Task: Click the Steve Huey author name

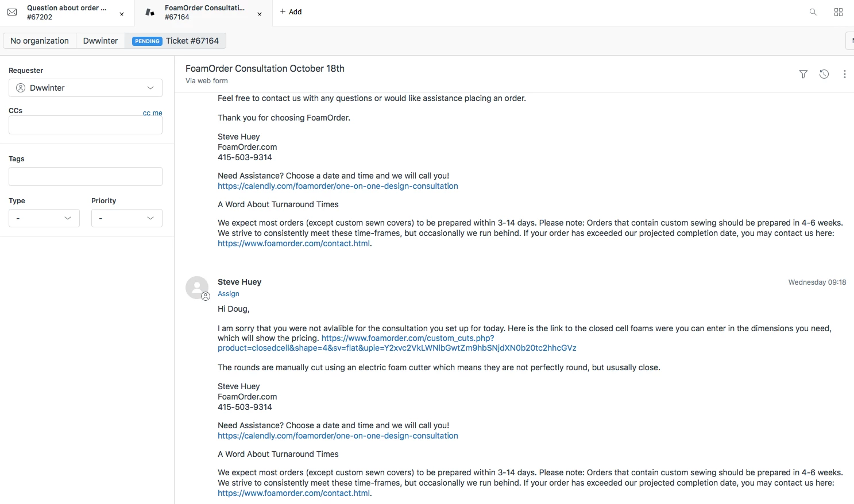Action: (x=239, y=282)
